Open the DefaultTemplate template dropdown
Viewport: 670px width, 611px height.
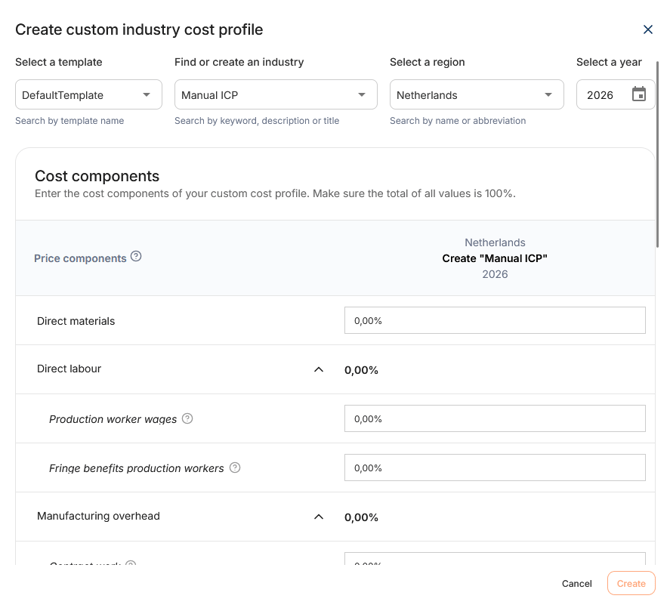(x=88, y=94)
